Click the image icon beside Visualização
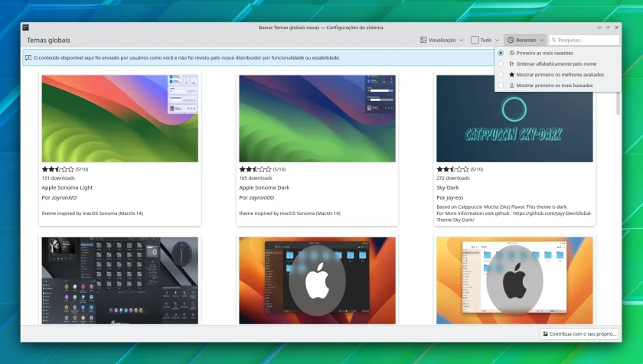This screenshot has height=364, width=643. [x=423, y=40]
